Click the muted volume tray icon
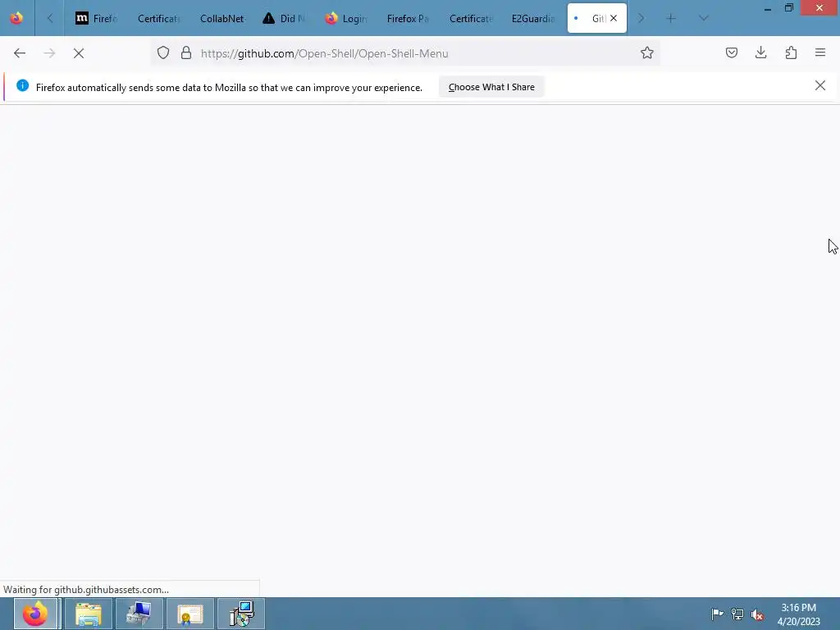The image size is (840, 630). tap(757, 614)
